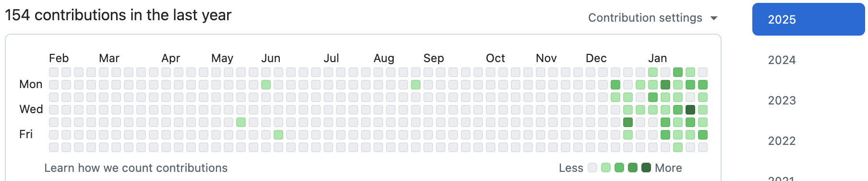
Task: Click the gray no-contribution legend swatch beside Less
Action: click(592, 168)
